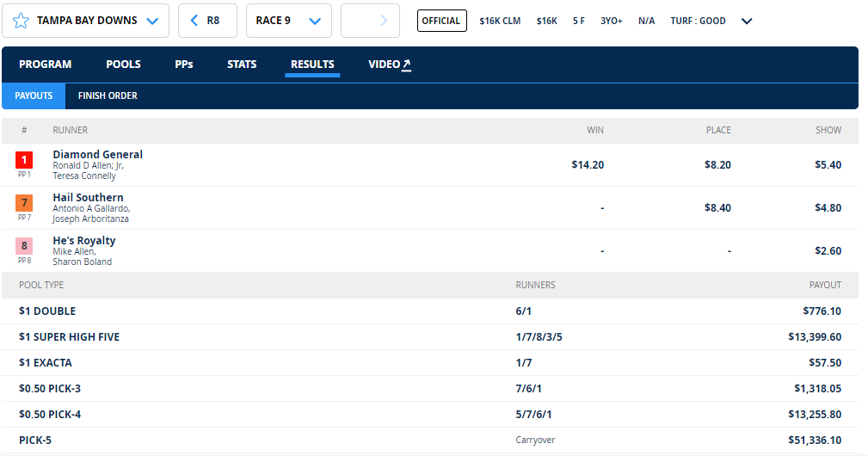Viewport: 868px width, 456px height.
Task: Click the OFFICIAL status badge
Action: [442, 21]
